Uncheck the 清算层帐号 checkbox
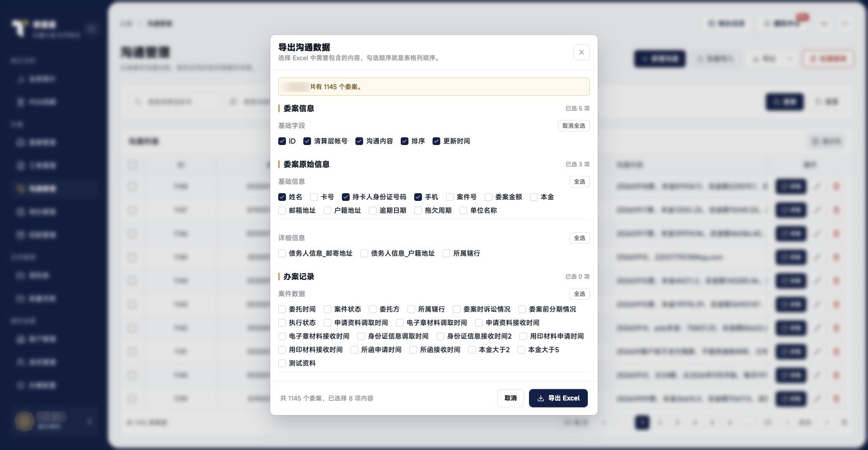Screen dimensions: 868x450 307,141
